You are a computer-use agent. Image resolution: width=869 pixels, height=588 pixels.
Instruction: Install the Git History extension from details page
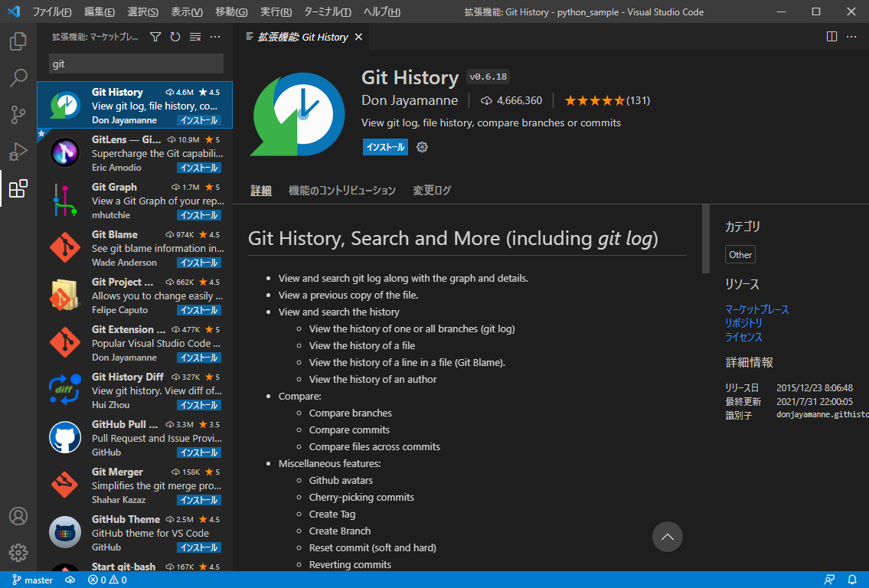[x=385, y=147]
